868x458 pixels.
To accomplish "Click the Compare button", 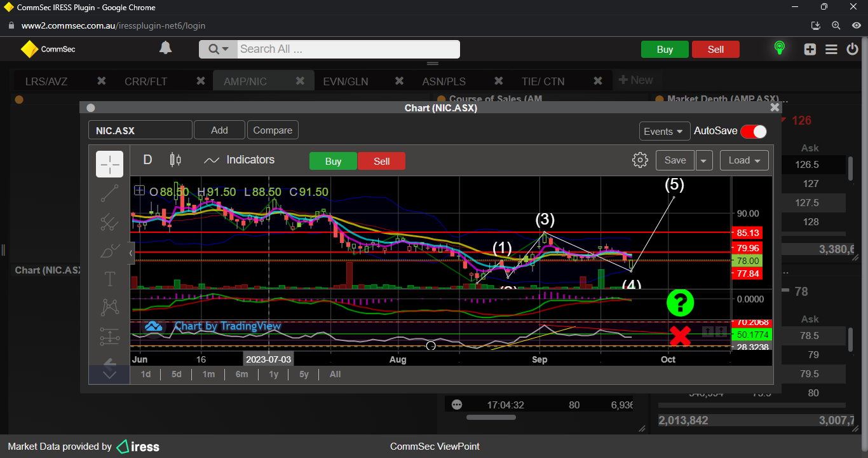I will 273,130.
